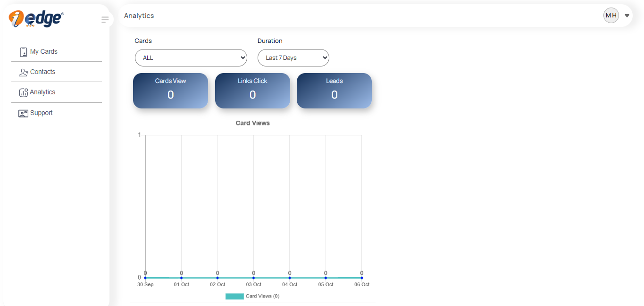Click the Analytics page title

139,15
